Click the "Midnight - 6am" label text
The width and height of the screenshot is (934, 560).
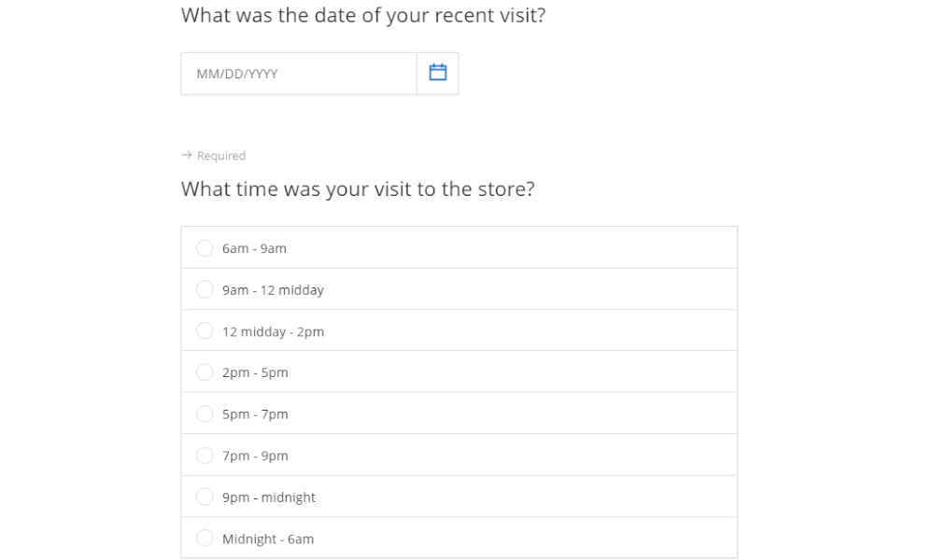click(268, 539)
